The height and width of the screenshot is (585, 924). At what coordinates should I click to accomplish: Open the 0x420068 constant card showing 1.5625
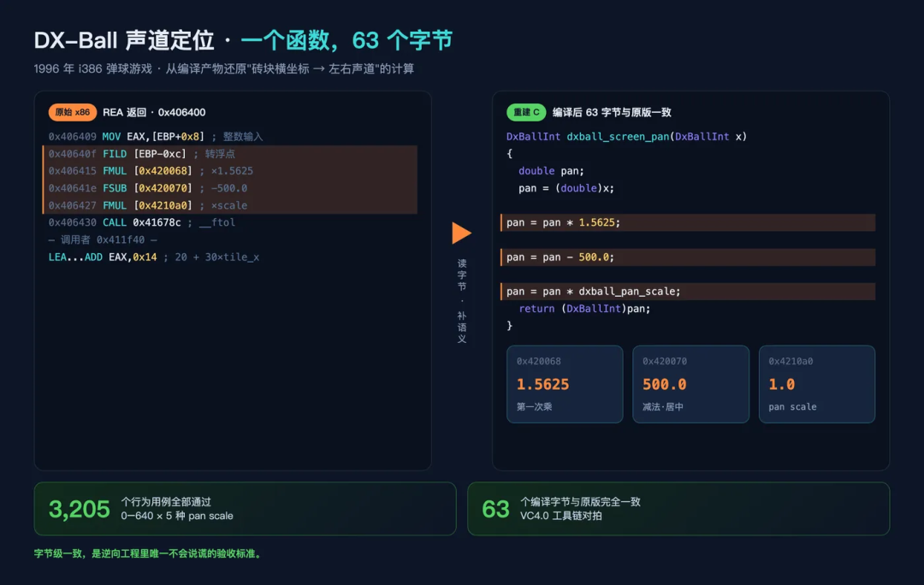(565, 384)
